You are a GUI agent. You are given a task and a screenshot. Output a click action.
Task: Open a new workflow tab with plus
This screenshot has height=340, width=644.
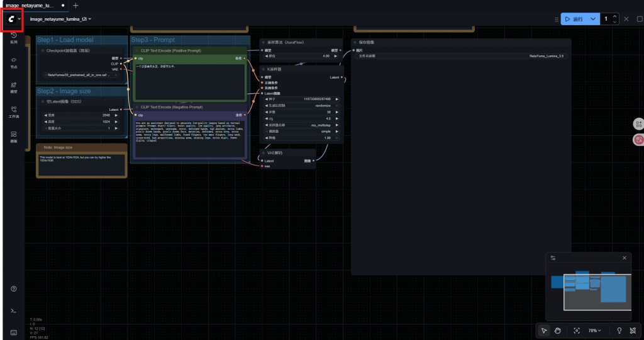coord(76,5)
